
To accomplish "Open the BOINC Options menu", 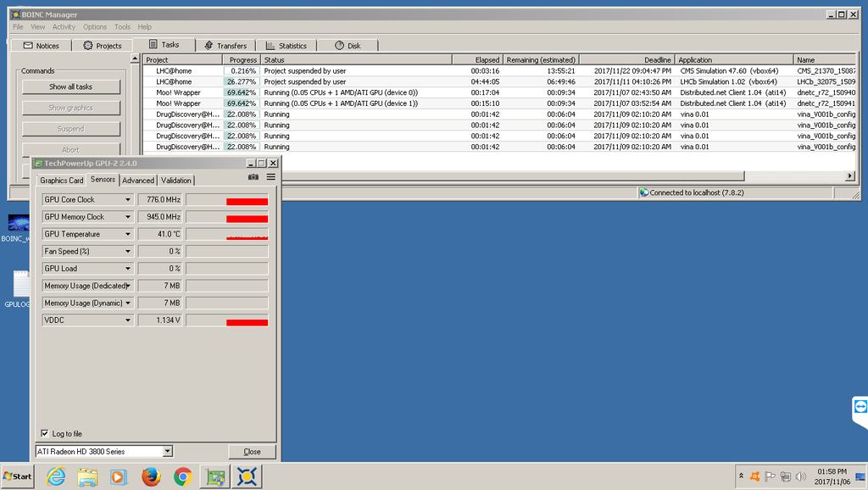I will [x=95, y=26].
